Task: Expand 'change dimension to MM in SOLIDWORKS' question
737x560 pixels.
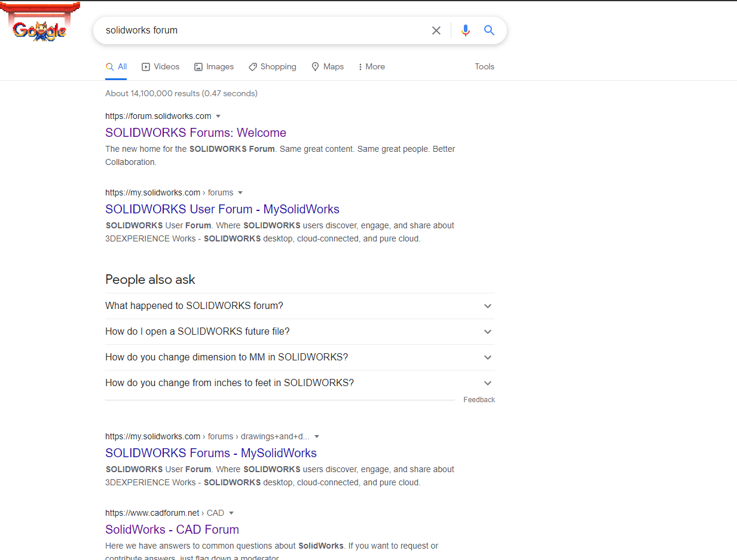Action: click(299, 357)
